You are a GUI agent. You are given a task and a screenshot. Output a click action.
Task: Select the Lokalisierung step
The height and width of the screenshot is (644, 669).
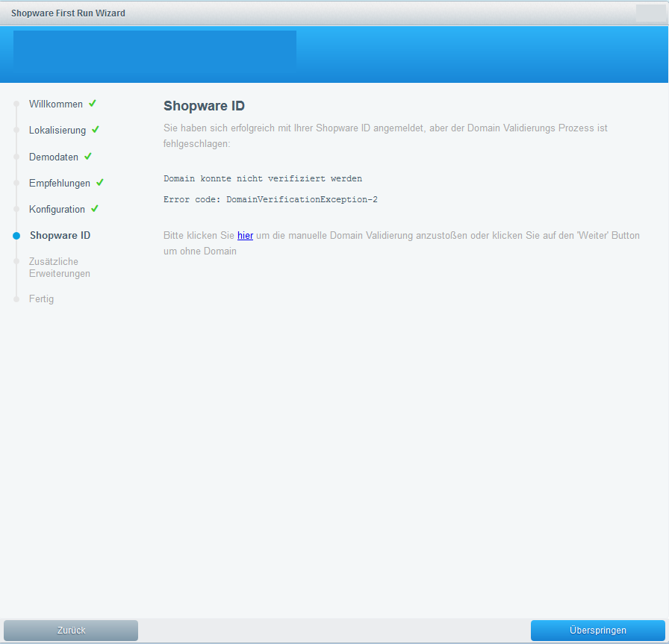57,130
